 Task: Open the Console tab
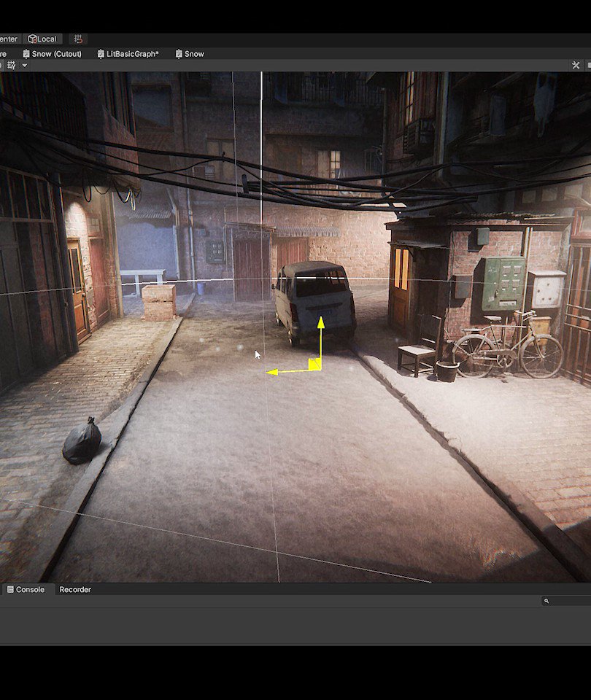(x=28, y=589)
